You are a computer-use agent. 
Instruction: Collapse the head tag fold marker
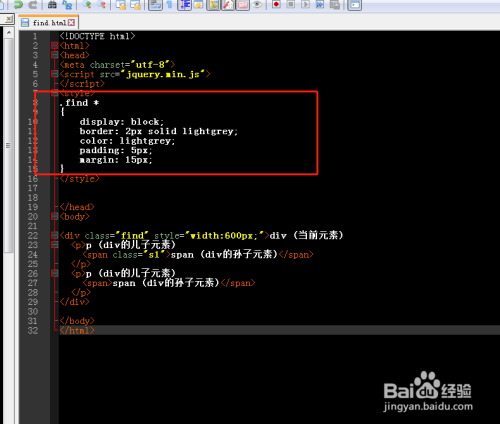pyautogui.click(x=55, y=55)
